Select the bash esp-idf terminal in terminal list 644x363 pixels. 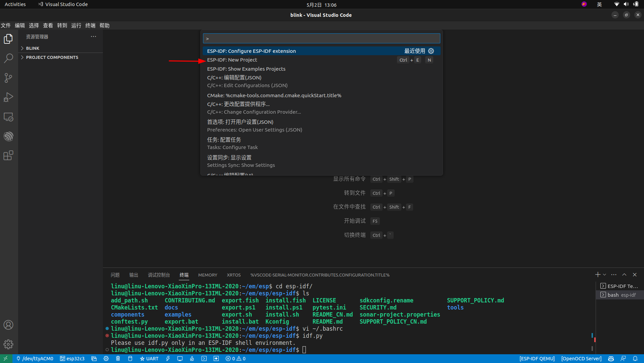[619, 295]
